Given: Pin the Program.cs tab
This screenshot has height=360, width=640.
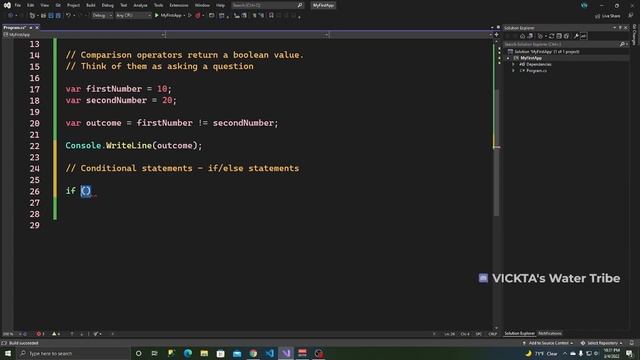Looking at the screenshot, I should (31, 27).
